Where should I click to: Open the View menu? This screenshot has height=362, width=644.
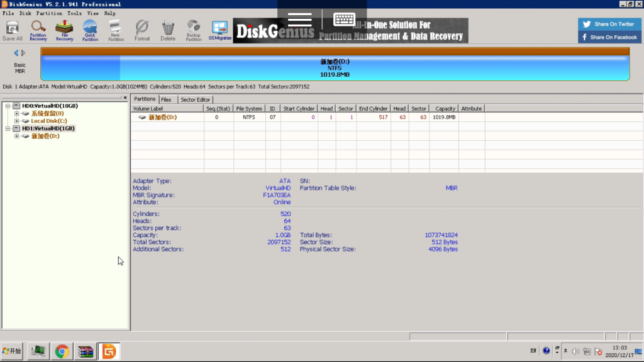pyautogui.click(x=93, y=14)
